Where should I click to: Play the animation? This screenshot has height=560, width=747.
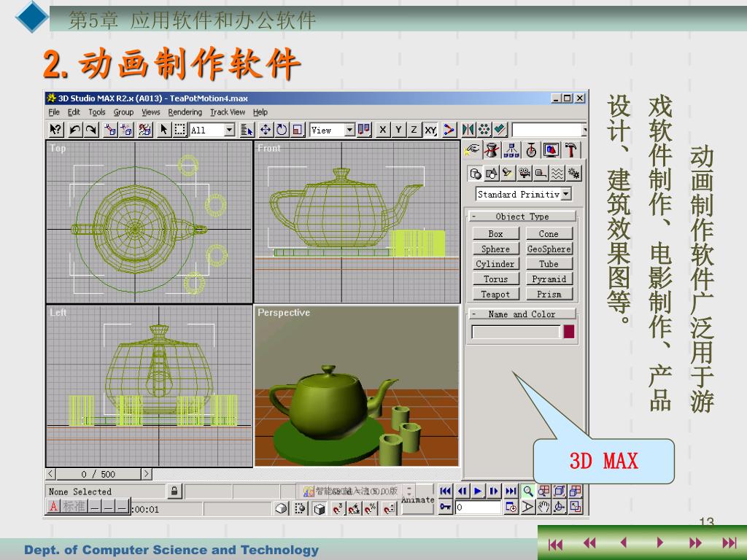[x=478, y=491]
